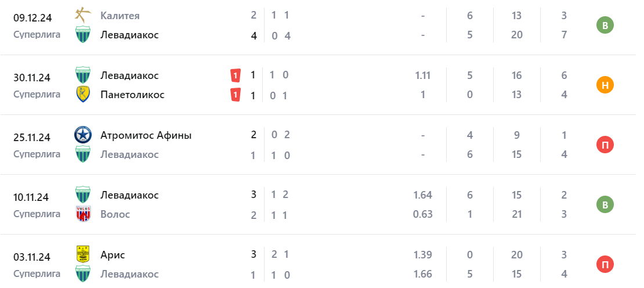
Task: Click the Панетоликос team crest
Action: pyautogui.click(x=83, y=95)
